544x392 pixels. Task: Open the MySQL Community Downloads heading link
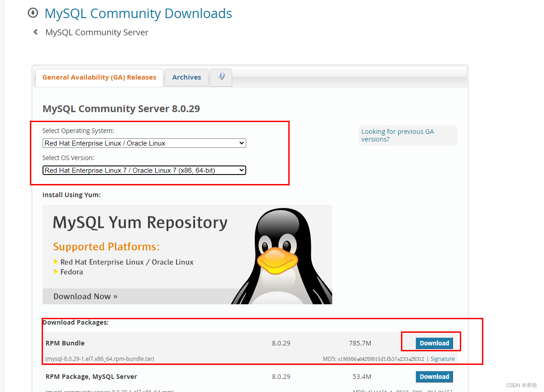coord(138,14)
